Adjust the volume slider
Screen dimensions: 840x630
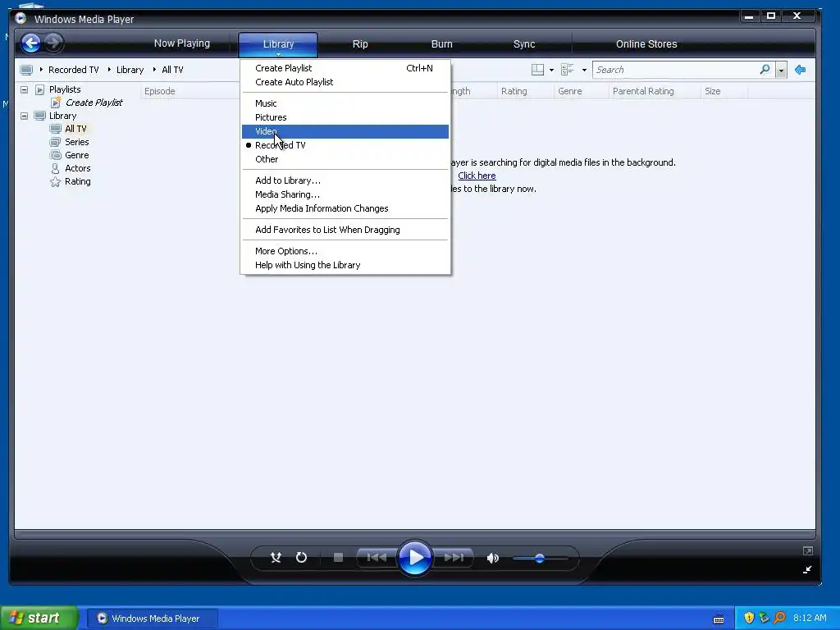(540, 558)
